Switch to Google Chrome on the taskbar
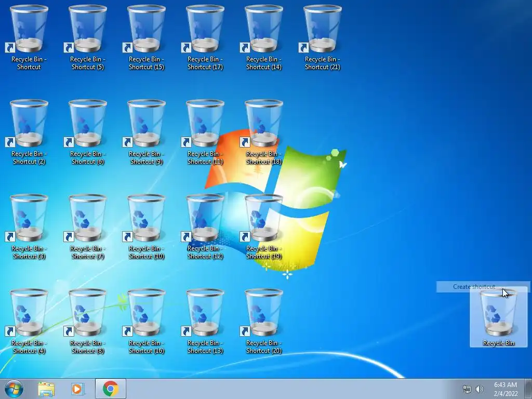Viewport: 532px width, 399px height. [x=111, y=389]
